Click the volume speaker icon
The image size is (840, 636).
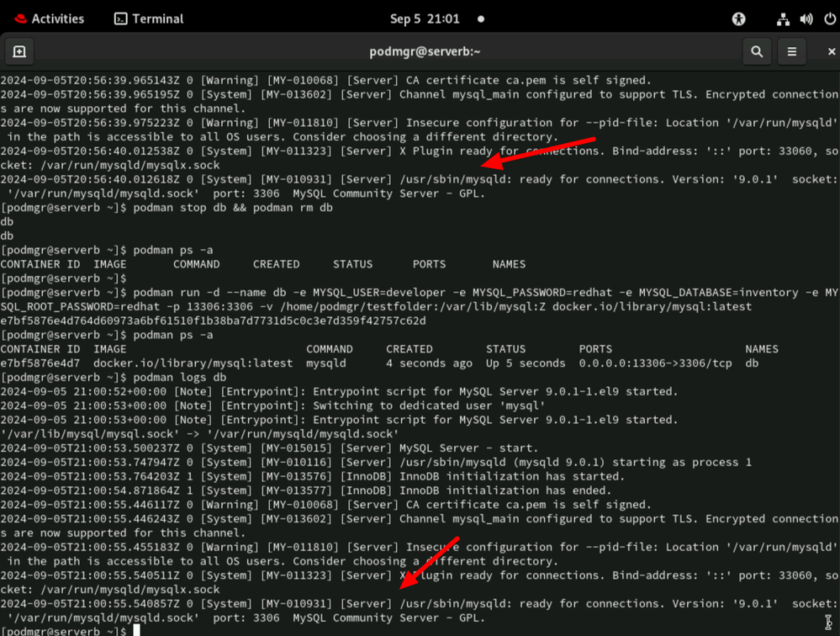806,19
